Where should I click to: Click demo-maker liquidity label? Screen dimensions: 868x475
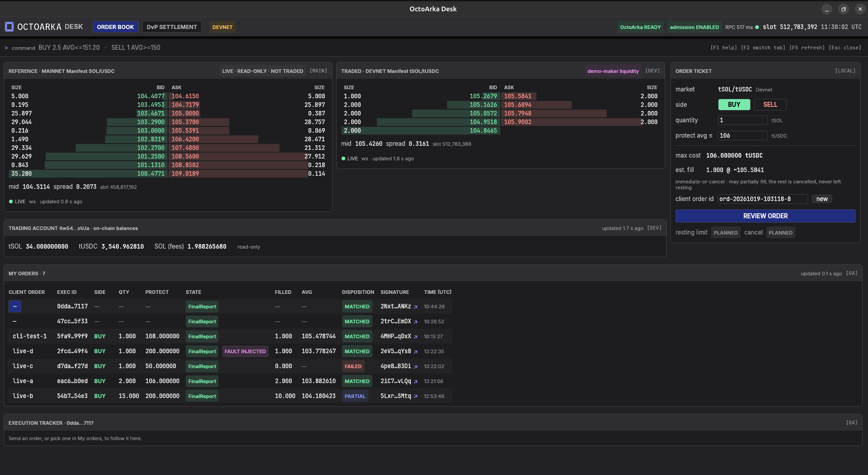[613, 71]
